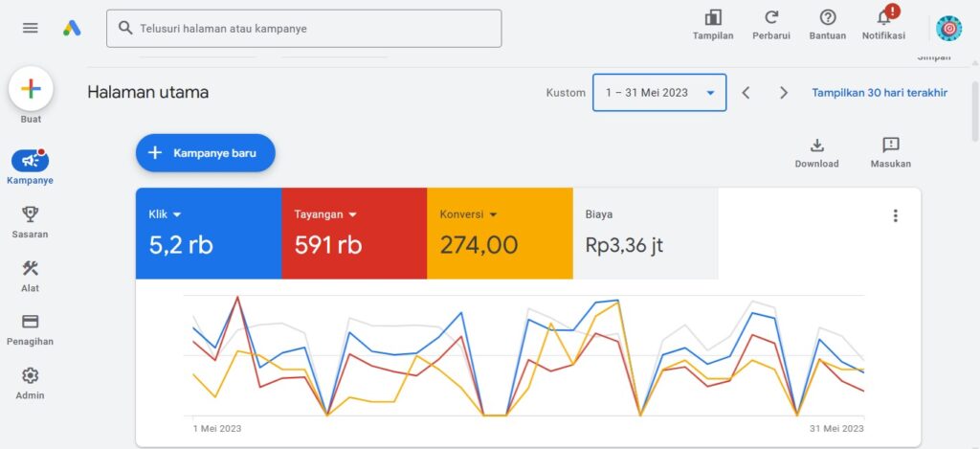Open the Masukan feedback icon
The height and width of the screenshot is (449, 980).
click(890, 146)
